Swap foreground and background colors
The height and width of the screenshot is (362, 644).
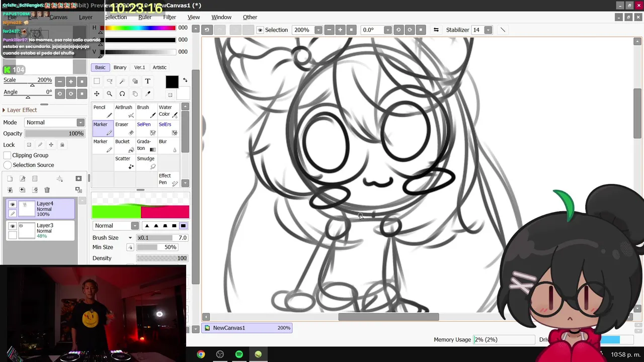pyautogui.click(x=185, y=80)
